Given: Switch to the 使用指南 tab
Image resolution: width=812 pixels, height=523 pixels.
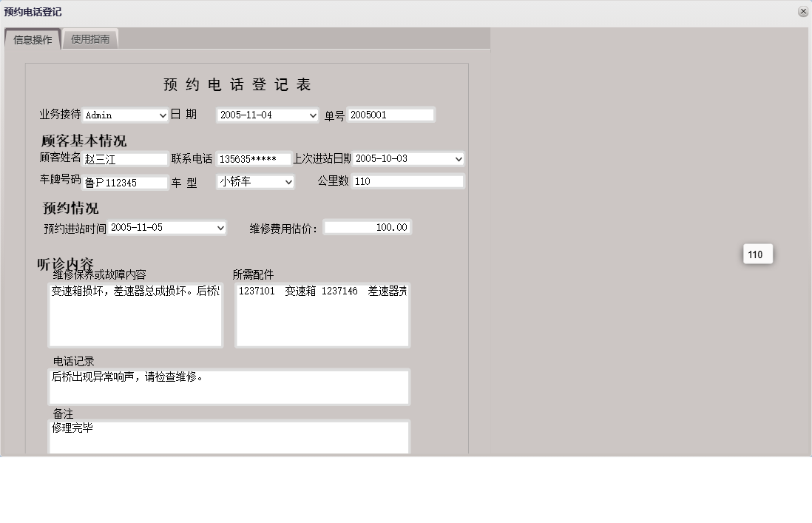Looking at the screenshot, I should click(90, 39).
